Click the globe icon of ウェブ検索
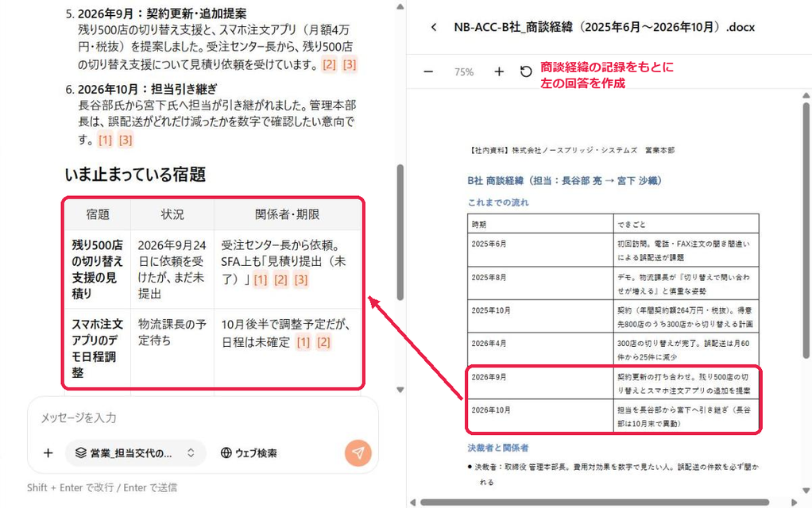This screenshot has width=812, height=508. pyautogui.click(x=226, y=453)
